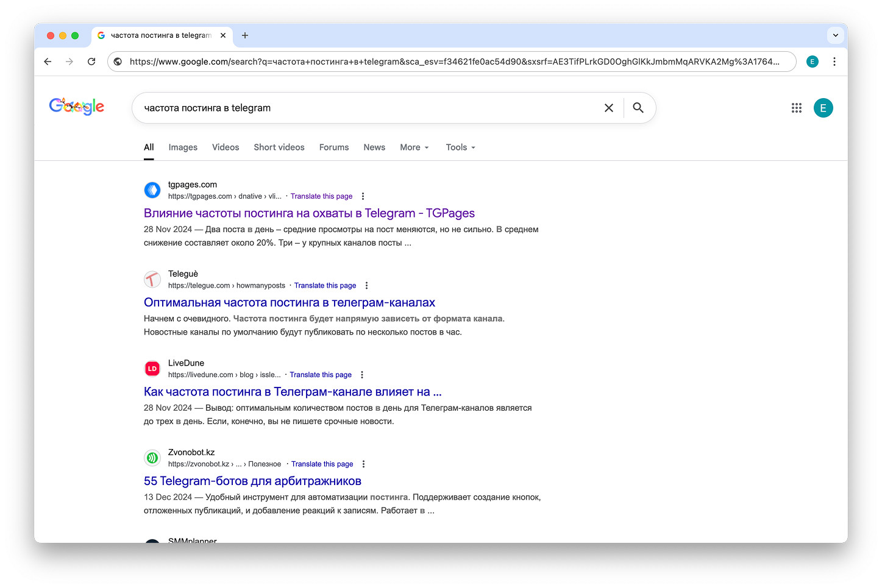Expand the More search filters dropdown
The height and width of the screenshot is (588, 882).
[414, 147]
